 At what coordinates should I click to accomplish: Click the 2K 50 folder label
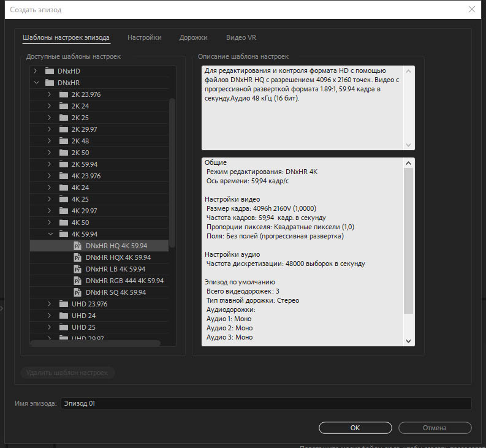[x=80, y=153]
